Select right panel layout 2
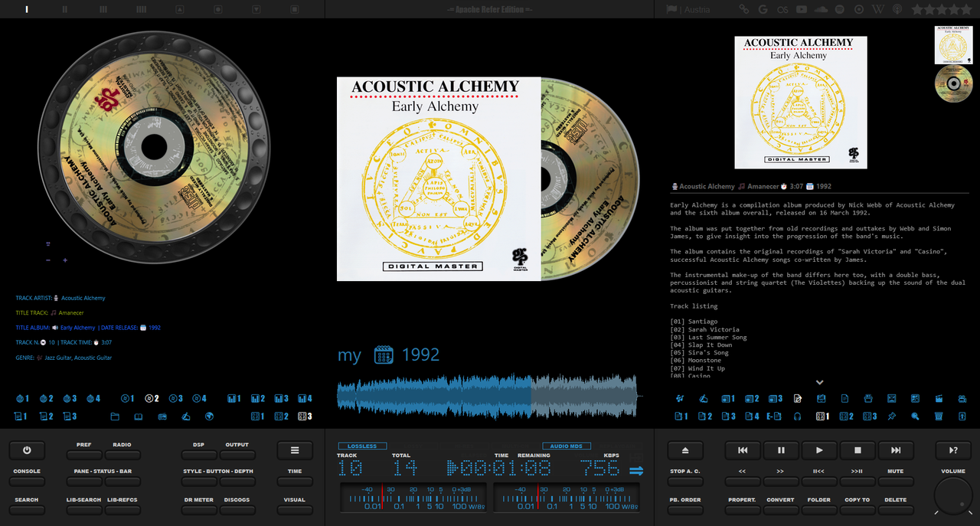Screen dimensions: 980x526 point(752,398)
